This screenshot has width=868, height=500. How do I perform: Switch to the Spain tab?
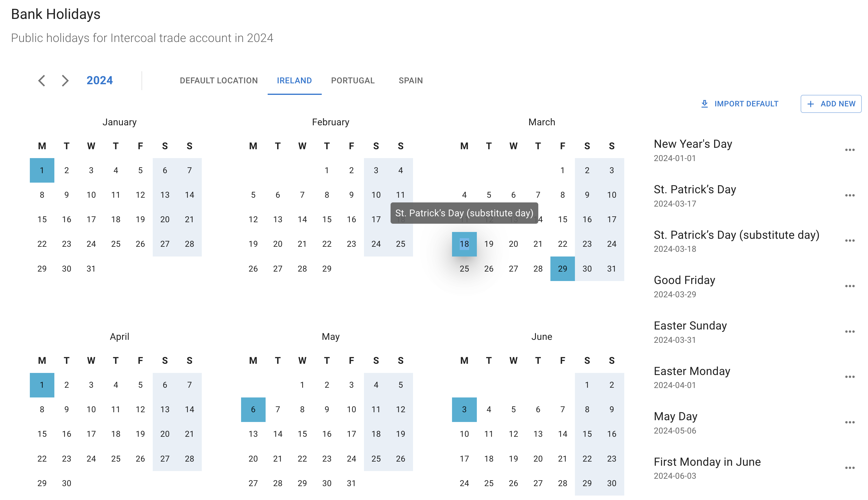tap(410, 80)
